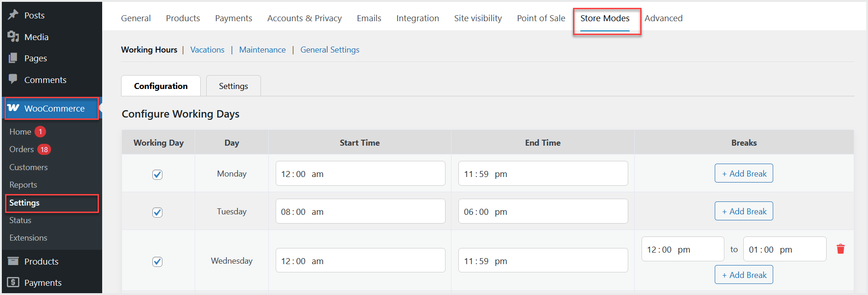Click Tuesday start time field
This screenshot has height=295, width=868.
pos(360,212)
